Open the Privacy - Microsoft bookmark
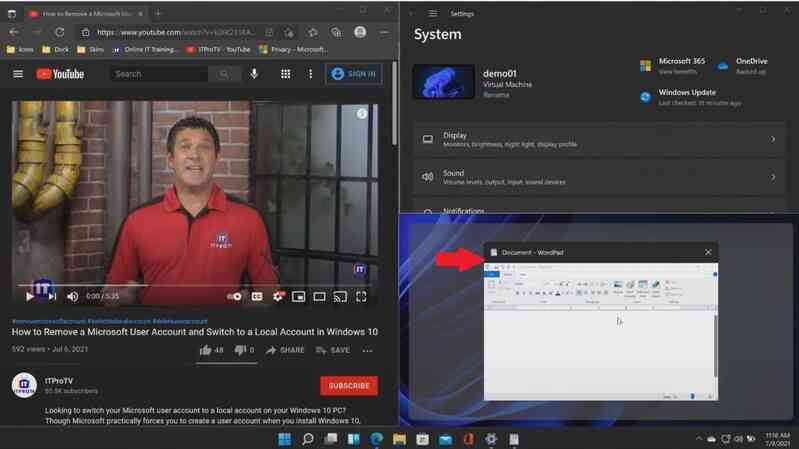The width and height of the screenshot is (799, 449). (x=293, y=49)
